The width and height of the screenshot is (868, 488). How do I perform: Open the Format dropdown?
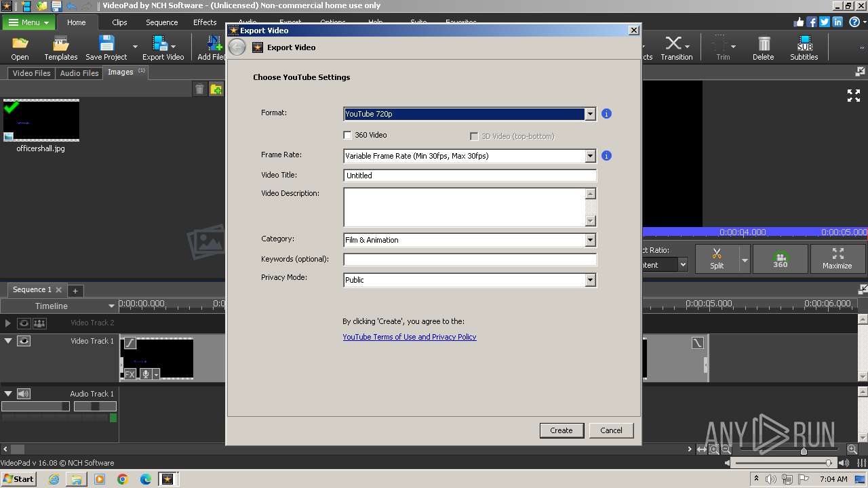coord(590,114)
